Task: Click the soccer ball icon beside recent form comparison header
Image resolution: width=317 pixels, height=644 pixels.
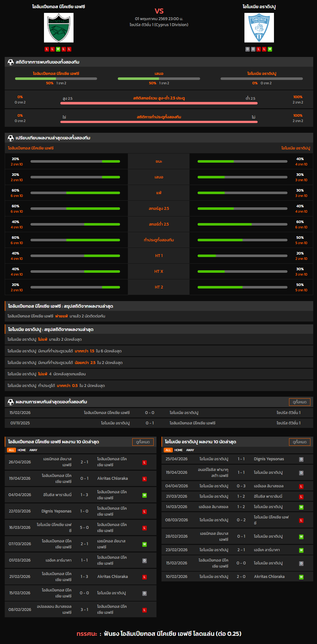Action: click(x=11, y=138)
